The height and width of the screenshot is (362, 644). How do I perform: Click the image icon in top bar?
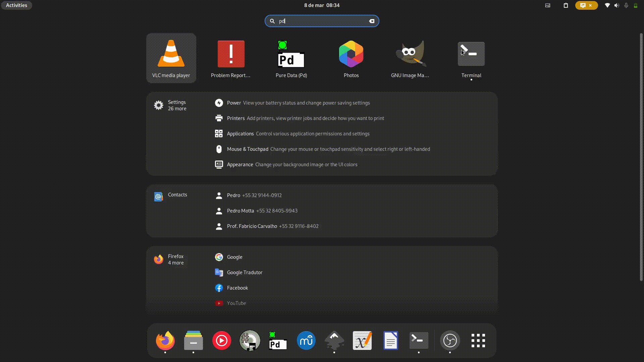tap(548, 5)
